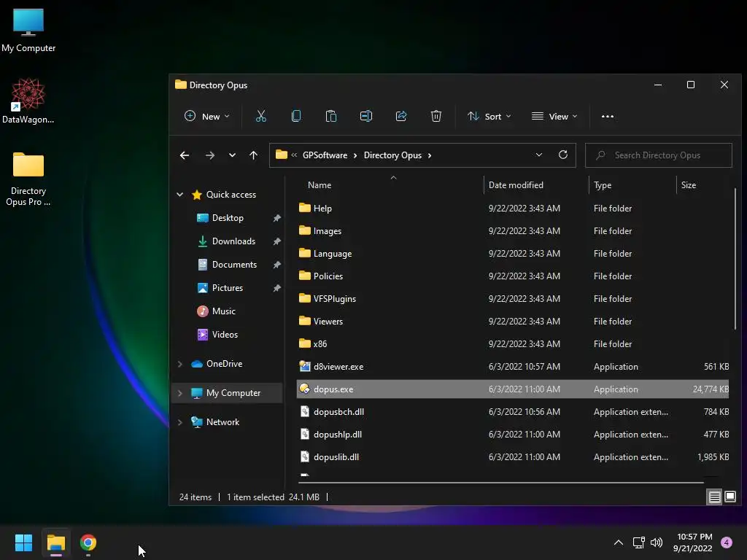The width and height of the screenshot is (747, 560).
Task: Refresh the Directory Opus folder view
Action: [563, 155]
